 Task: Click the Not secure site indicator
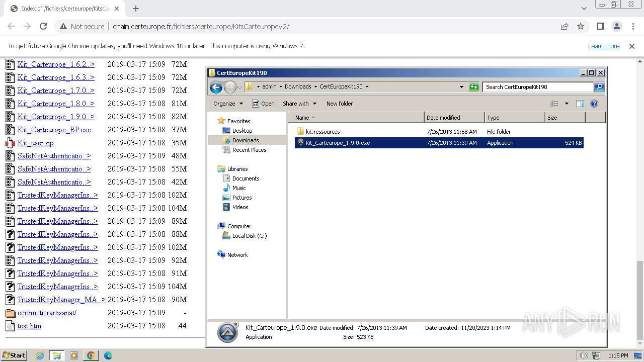(82, 27)
